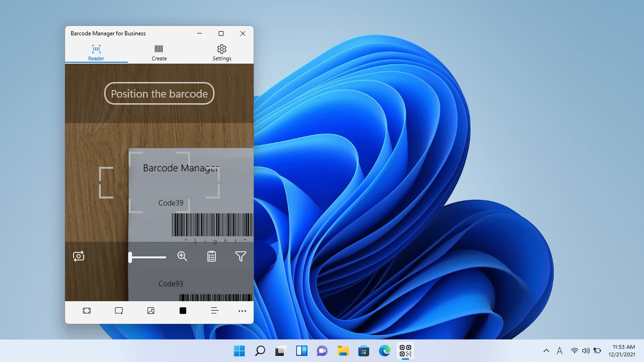Viewport: 644px width, 362px height.
Task: Expand the ellipsis overflow menu
Action: (x=242, y=311)
